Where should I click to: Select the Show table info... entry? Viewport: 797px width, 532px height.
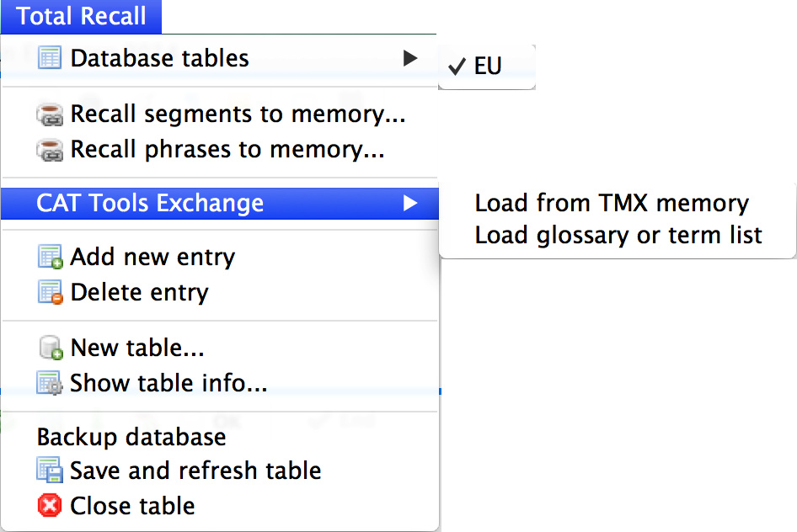[168, 383]
